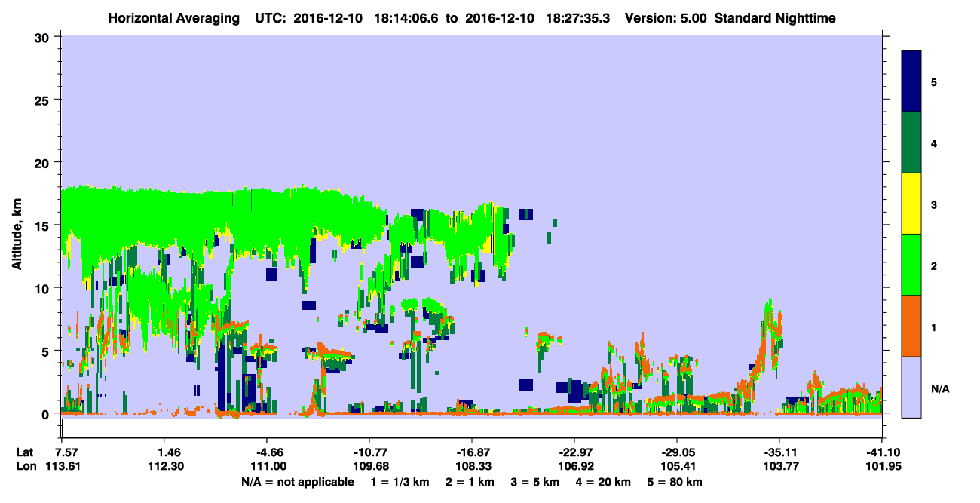Click longitude value 103.77
The width and height of the screenshot is (980, 503).
[x=779, y=466]
